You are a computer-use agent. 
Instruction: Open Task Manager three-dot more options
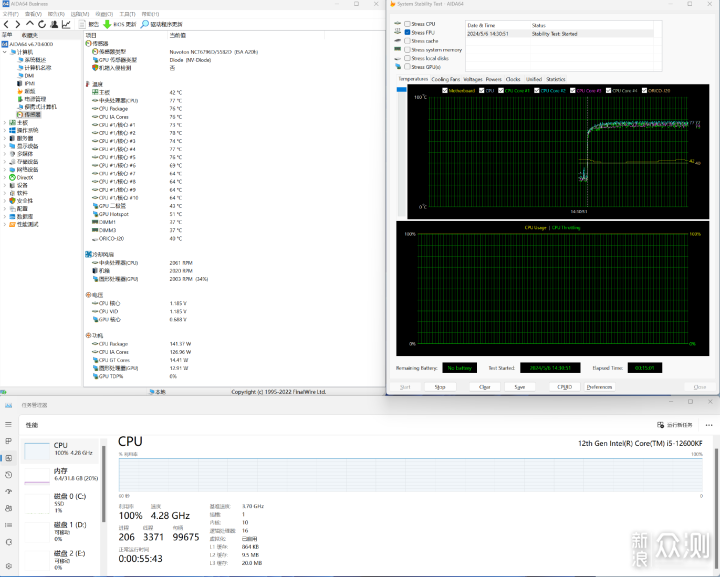[709, 425]
